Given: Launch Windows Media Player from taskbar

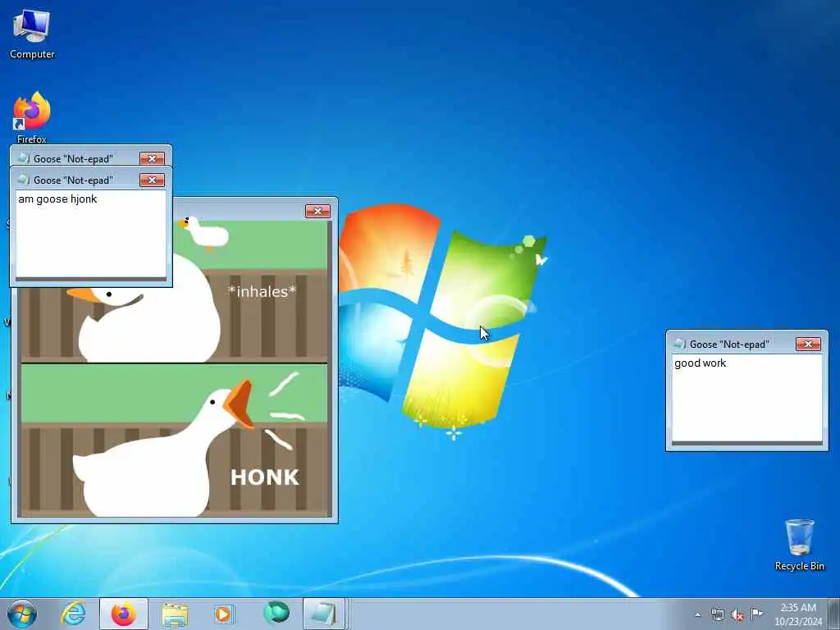Looking at the screenshot, I should pyautogui.click(x=223, y=614).
